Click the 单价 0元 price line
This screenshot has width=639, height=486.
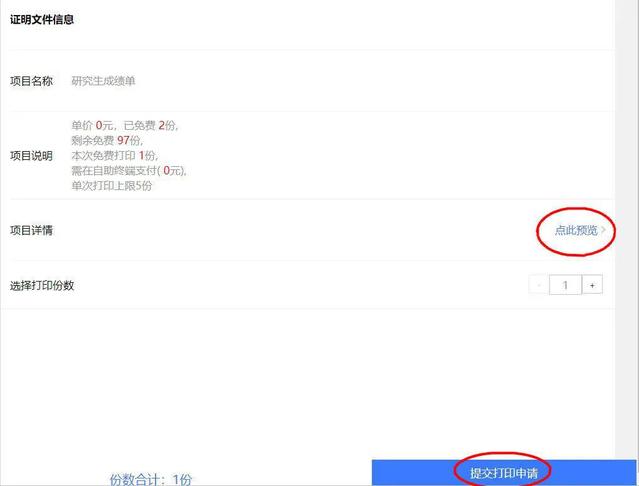point(93,125)
